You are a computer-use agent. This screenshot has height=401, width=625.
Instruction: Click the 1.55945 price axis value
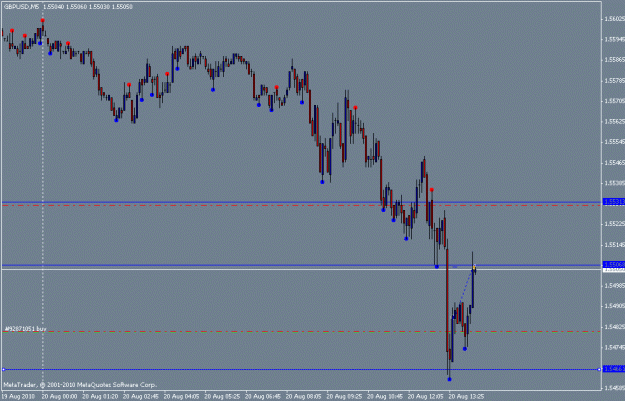tap(615, 39)
